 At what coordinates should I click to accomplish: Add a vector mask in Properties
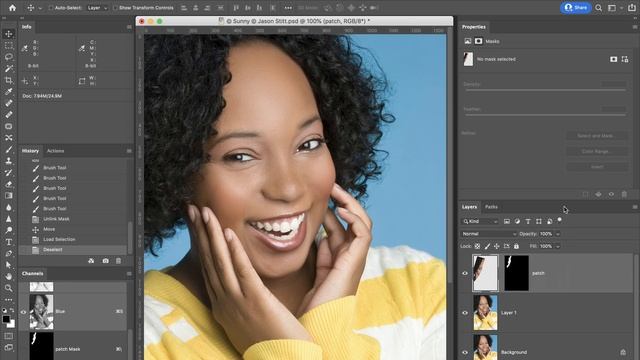(x=625, y=59)
